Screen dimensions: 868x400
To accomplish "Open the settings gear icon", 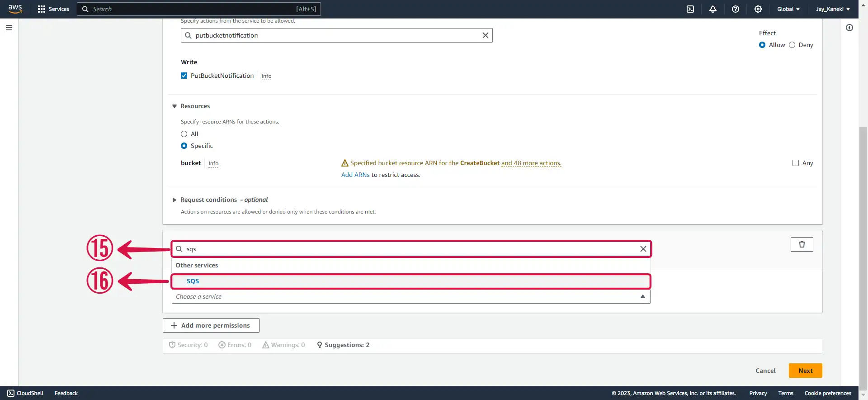I will [758, 9].
